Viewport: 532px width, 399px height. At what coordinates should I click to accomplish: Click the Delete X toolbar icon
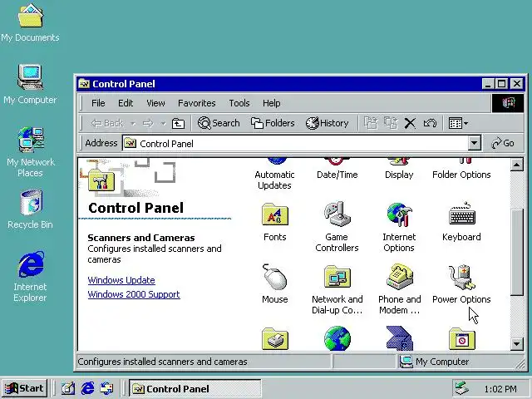(410, 123)
